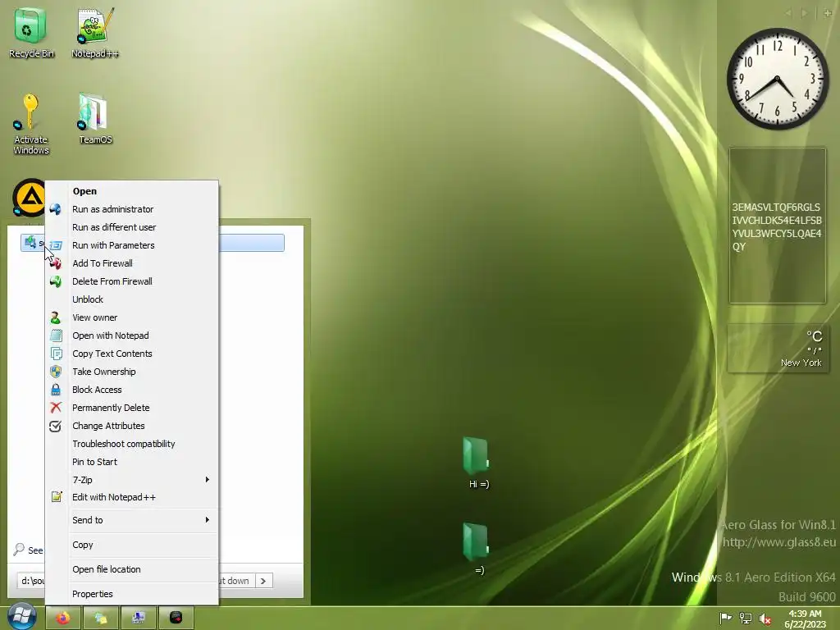
Task: Choose Open in the context menu
Action: point(132,191)
